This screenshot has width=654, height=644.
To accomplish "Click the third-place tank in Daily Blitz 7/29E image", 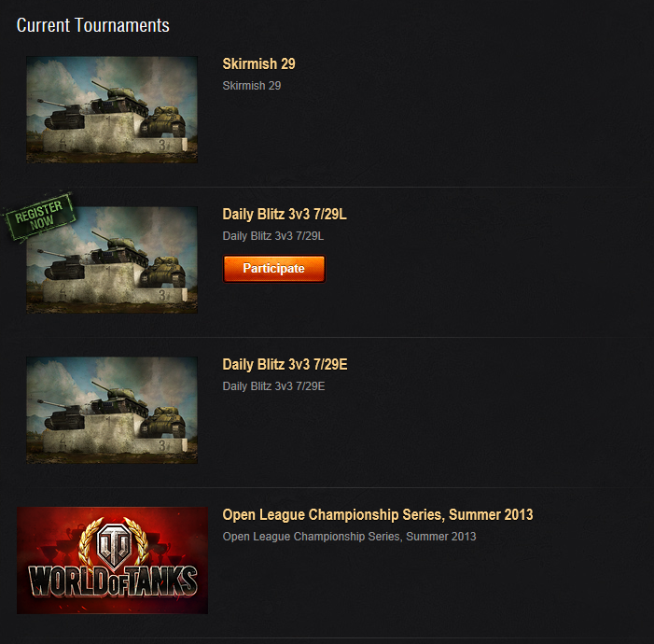I will click(162, 421).
